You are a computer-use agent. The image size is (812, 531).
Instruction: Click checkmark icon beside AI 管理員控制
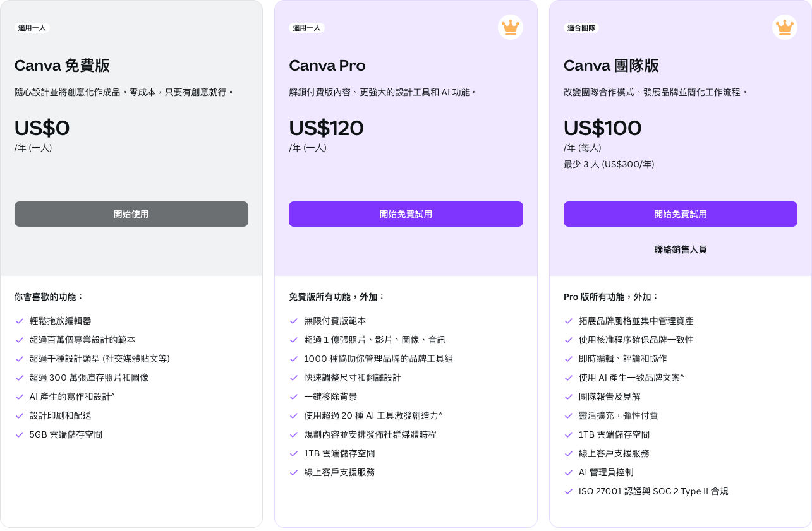569,472
